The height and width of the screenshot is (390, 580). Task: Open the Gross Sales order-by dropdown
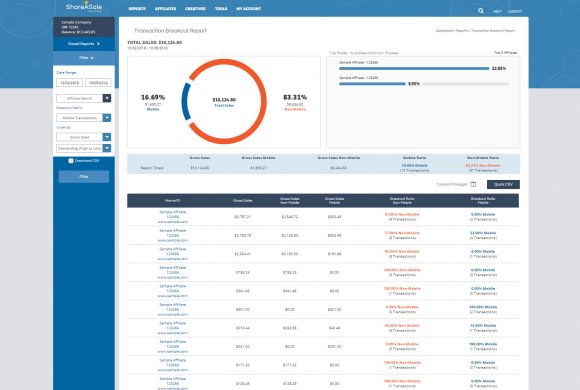[84, 137]
